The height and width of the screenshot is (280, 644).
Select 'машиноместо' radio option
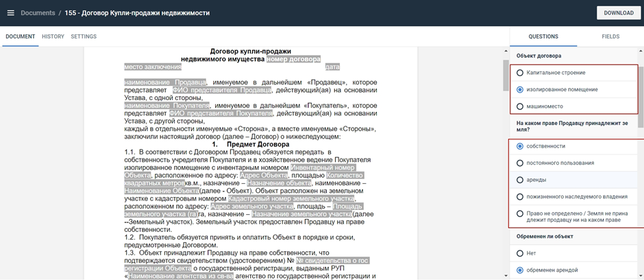pyautogui.click(x=520, y=106)
